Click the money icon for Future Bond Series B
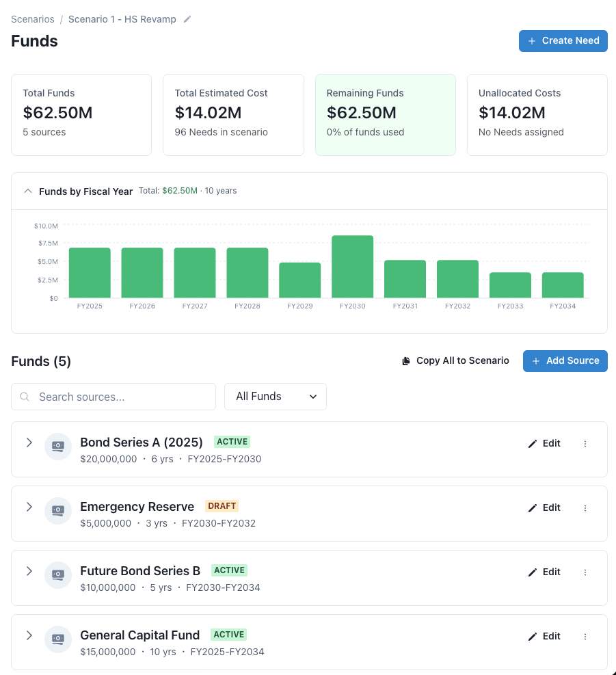The width and height of the screenshot is (616, 675). pyautogui.click(x=58, y=574)
